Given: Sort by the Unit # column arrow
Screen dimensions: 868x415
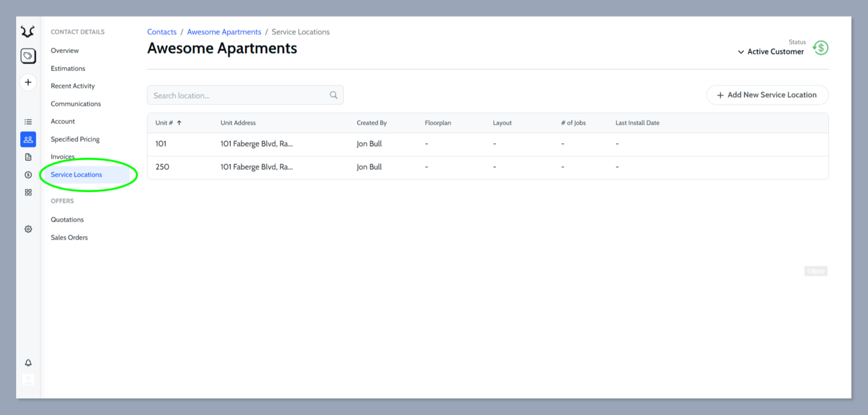Looking at the screenshot, I should 179,123.
